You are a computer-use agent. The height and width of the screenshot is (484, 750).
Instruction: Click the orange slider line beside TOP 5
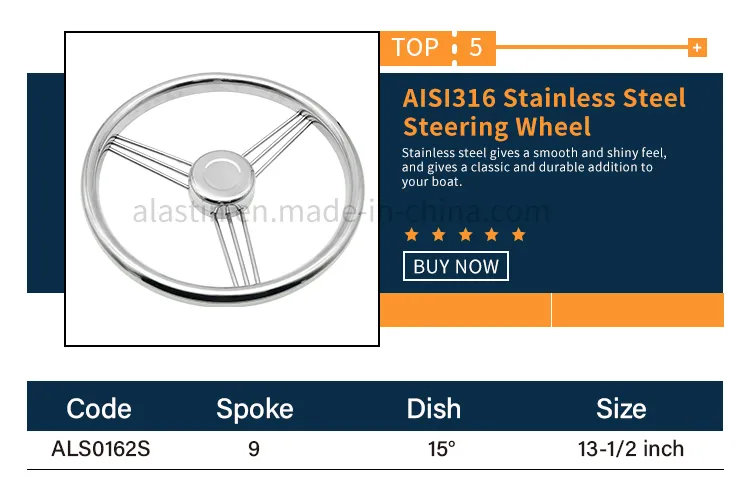pyautogui.click(x=592, y=47)
